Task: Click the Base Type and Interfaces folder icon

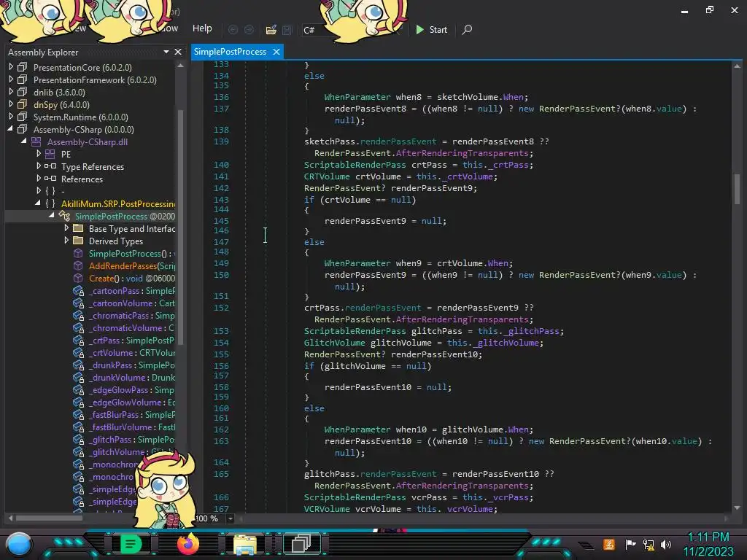Action: 78,228
